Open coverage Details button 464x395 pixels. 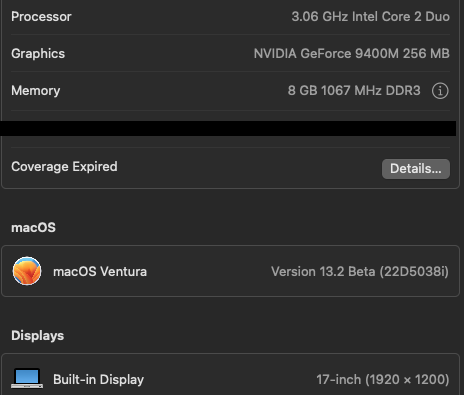(416, 169)
